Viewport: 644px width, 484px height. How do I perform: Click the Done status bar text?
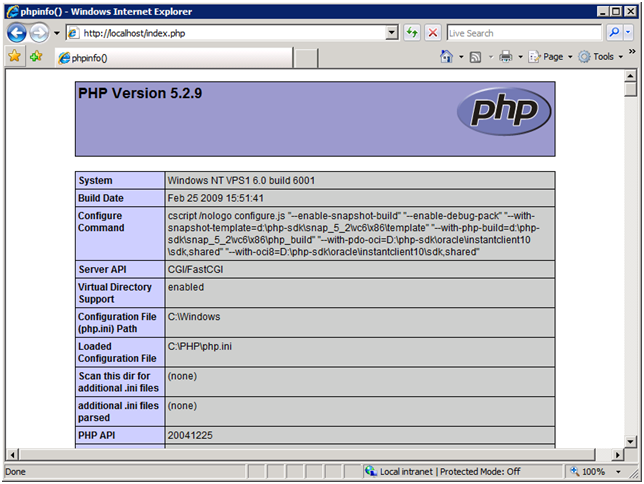[15, 472]
